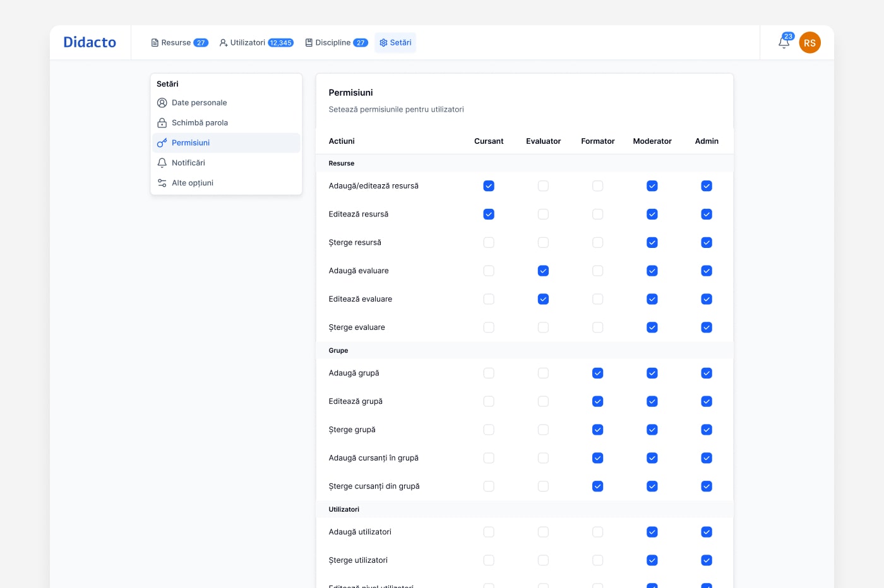Viewport: 884px width, 588px height.
Task: Uncheck Cursant for Adaugă/editează resursă
Action: (489, 186)
